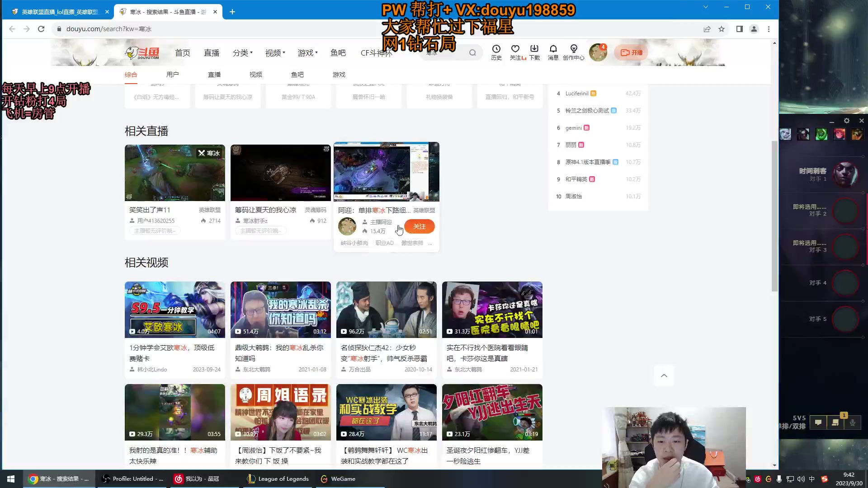Click the back-to-top arrow button
This screenshot has height=488, width=868.
663,375
